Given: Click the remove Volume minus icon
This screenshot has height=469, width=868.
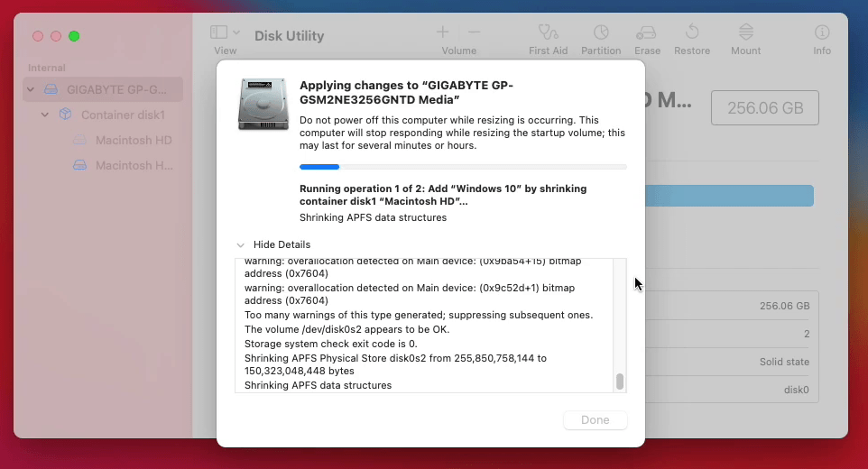Looking at the screenshot, I should 474,32.
